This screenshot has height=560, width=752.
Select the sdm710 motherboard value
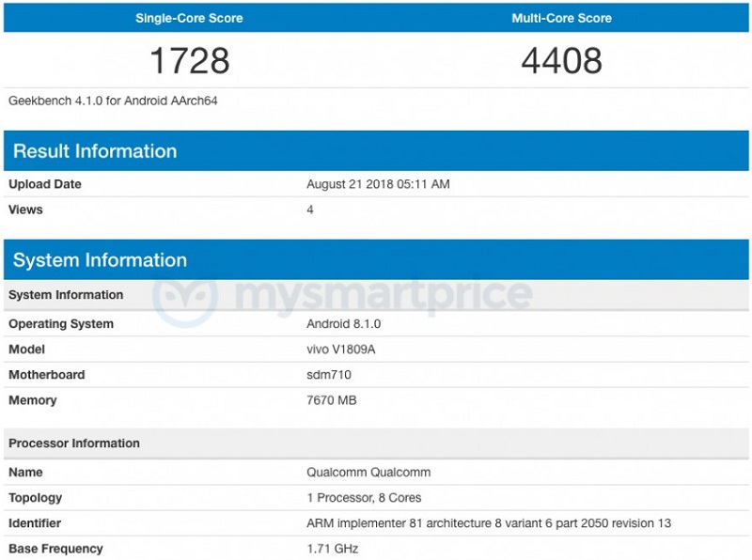[328, 375]
